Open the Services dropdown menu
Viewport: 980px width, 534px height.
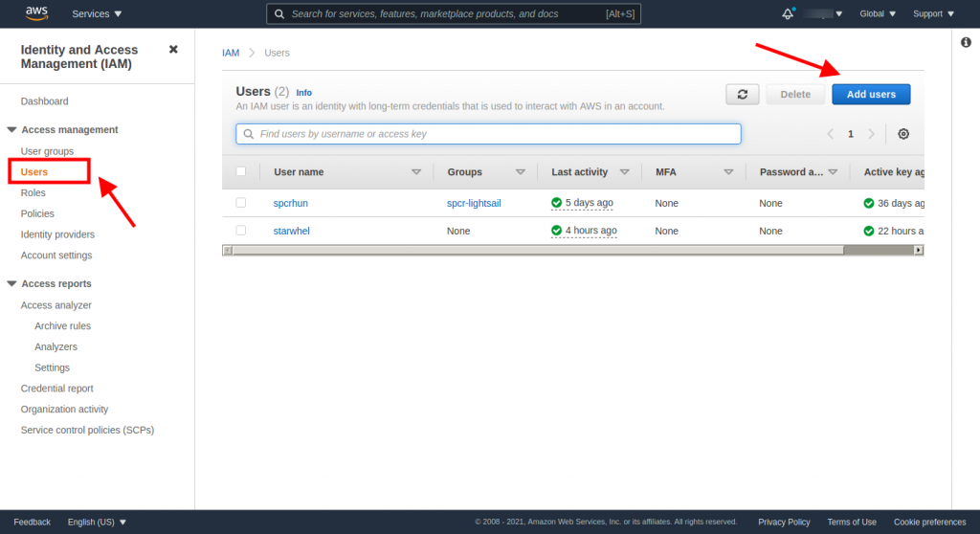(x=97, y=13)
